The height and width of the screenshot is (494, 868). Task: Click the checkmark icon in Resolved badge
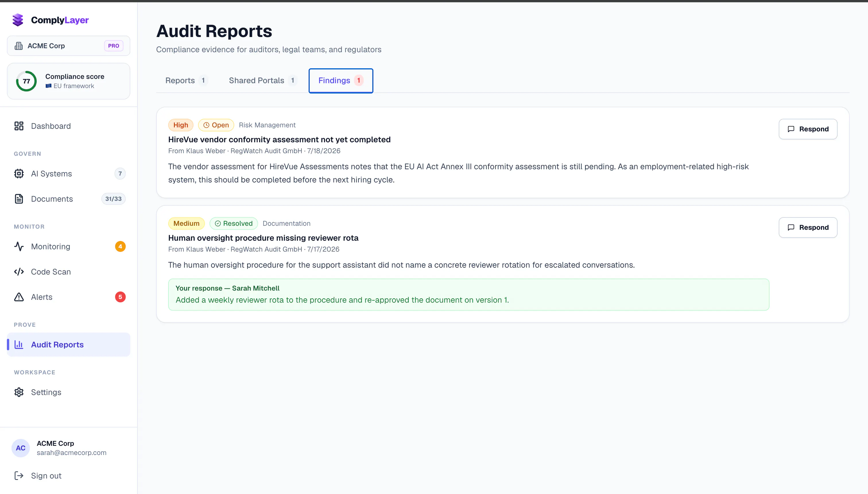point(218,223)
